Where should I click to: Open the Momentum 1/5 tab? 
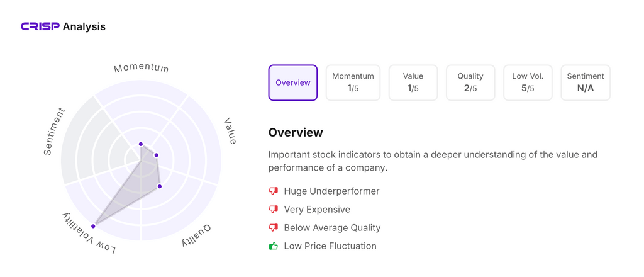click(x=353, y=82)
